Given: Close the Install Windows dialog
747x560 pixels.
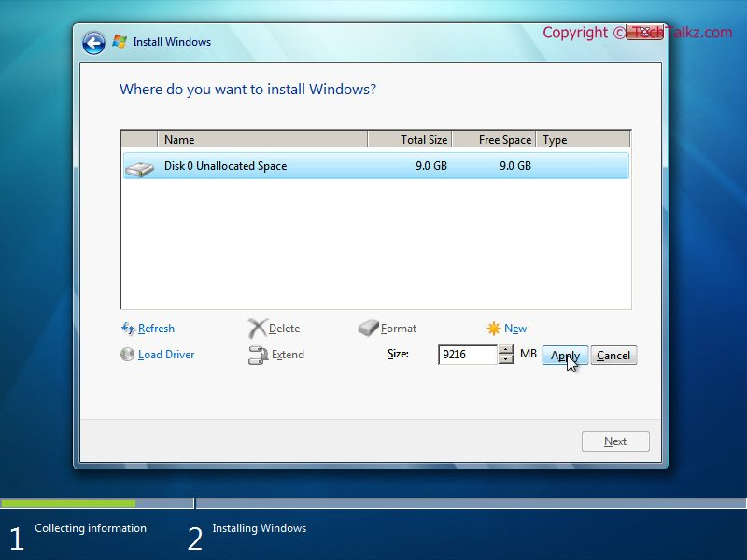Looking at the screenshot, I should pyautogui.click(x=644, y=32).
